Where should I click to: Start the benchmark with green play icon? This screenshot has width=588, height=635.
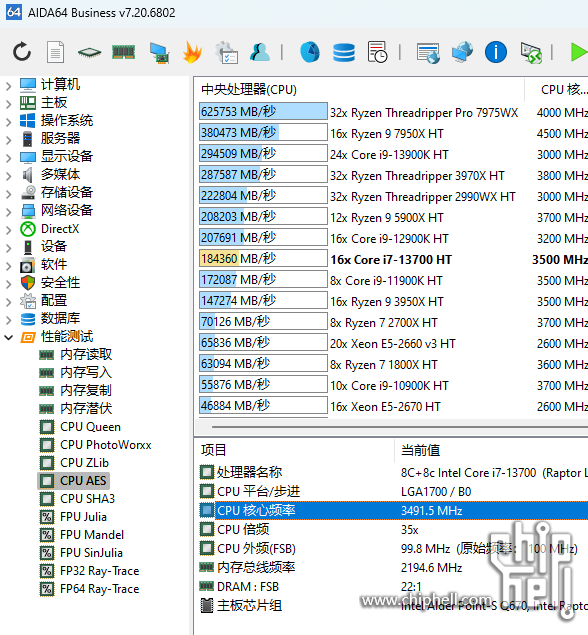point(579,52)
